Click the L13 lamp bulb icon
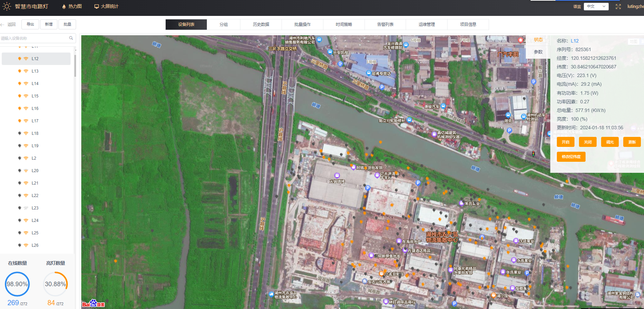The image size is (644, 309). 19,71
